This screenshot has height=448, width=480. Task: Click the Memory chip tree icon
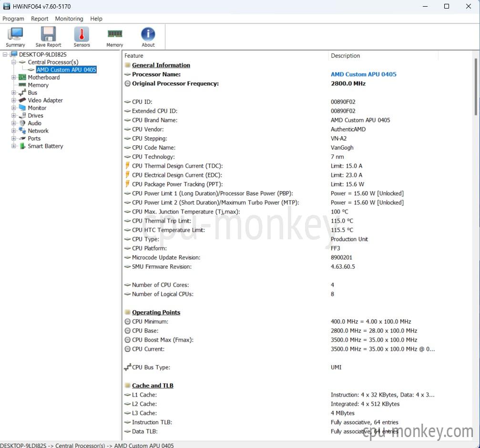pyautogui.click(x=22, y=85)
